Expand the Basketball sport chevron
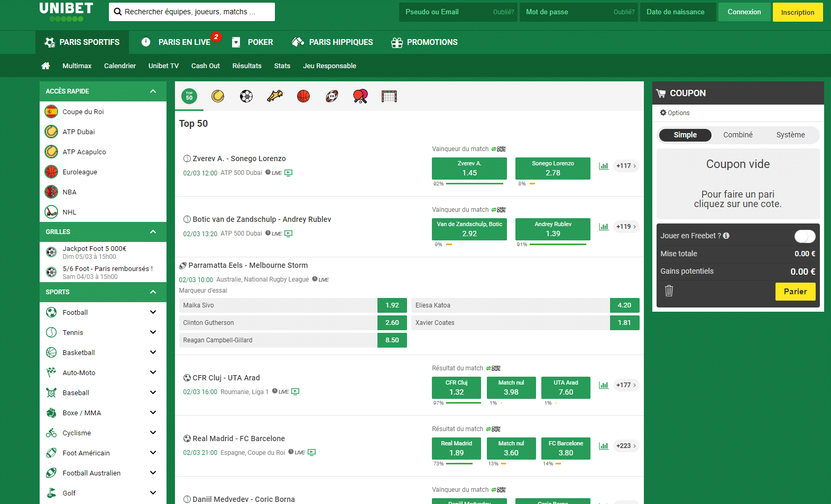The height and width of the screenshot is (504, 831). point(153,352)
